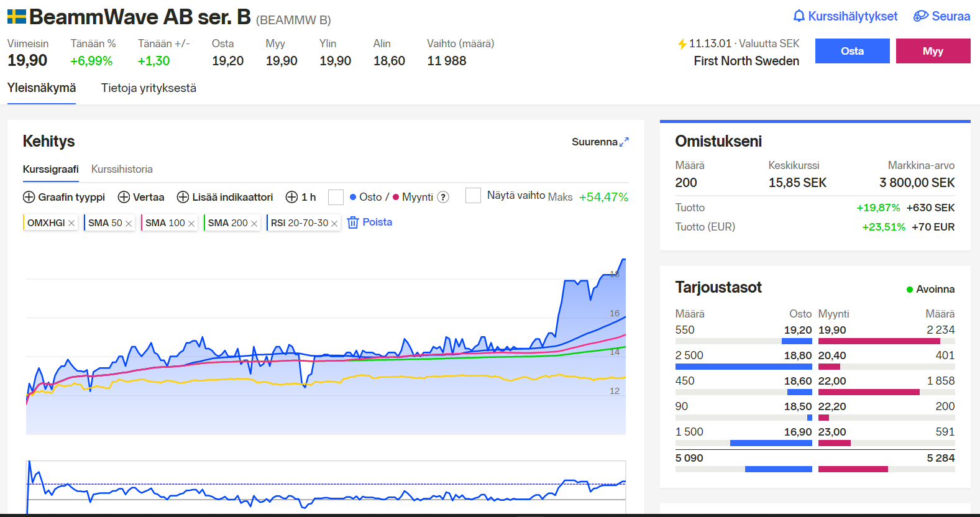Open help icon next to Myynti
The height and width of the screenshot is (517, 980).
click(443, 197)
